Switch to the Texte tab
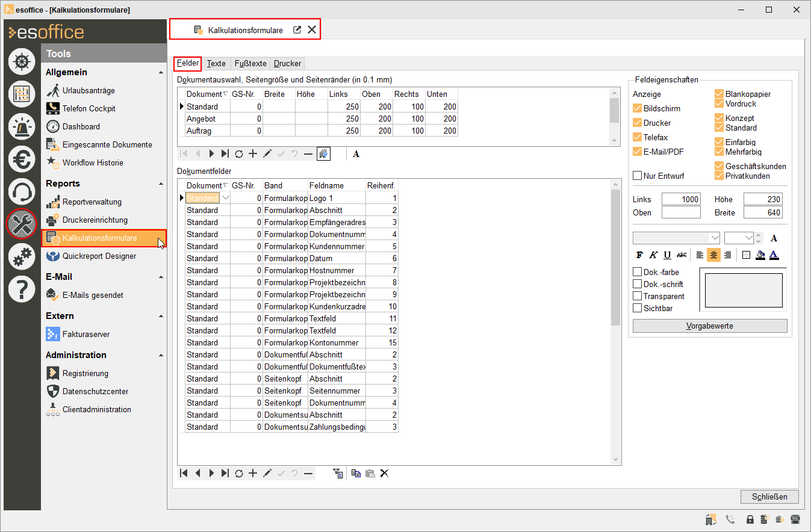811x532 pixels. click(216, 63)
